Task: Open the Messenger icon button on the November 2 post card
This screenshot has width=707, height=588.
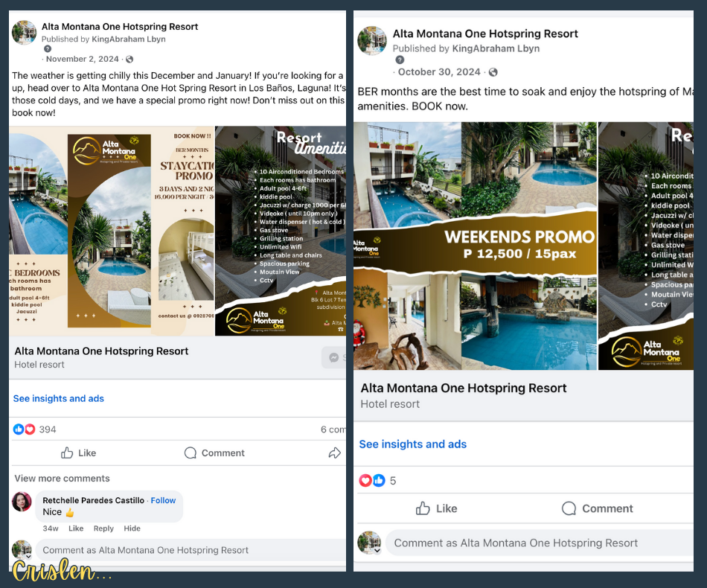Action: (333, 357)
